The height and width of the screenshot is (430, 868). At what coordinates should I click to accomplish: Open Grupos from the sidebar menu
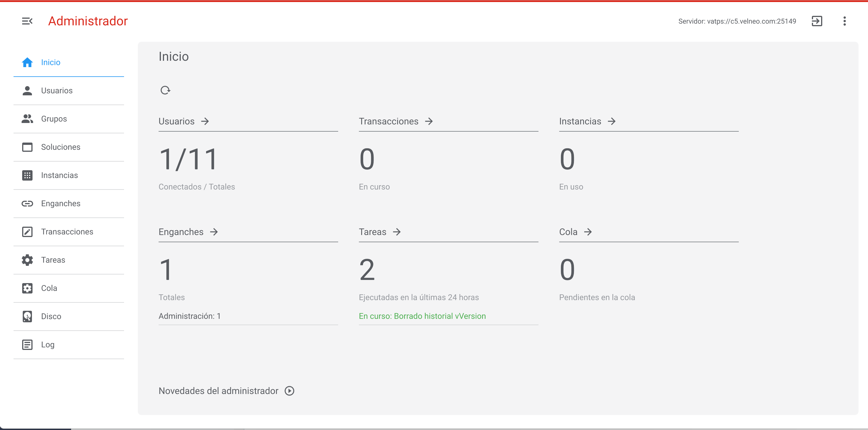point(69,119)
